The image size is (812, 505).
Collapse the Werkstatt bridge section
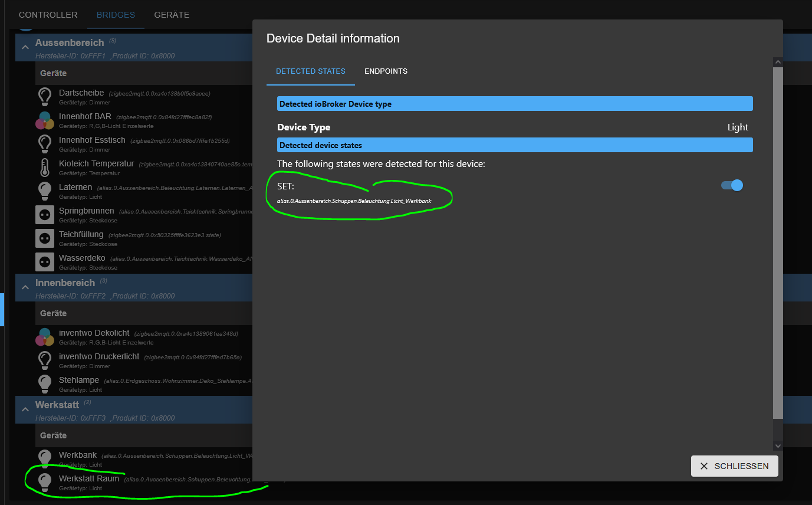tap(25, 409)
